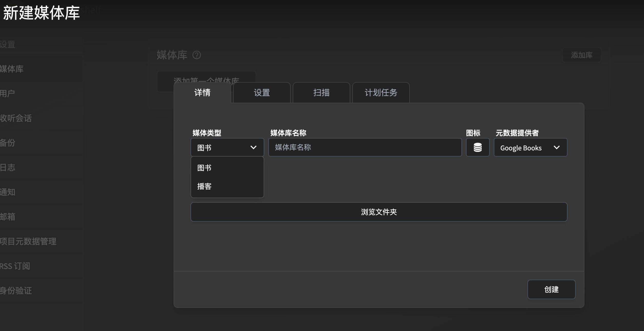The image size is (644, 331).
Task: Click the 添加库 button
Action: click(582, 55)
